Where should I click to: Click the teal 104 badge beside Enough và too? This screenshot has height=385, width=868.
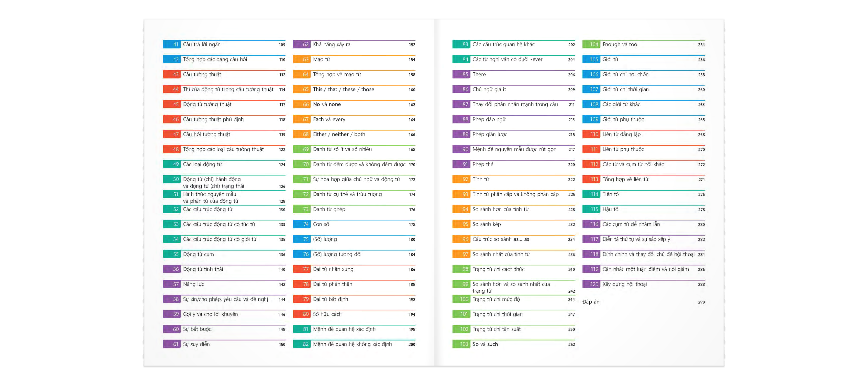click(x=595, y=44)
